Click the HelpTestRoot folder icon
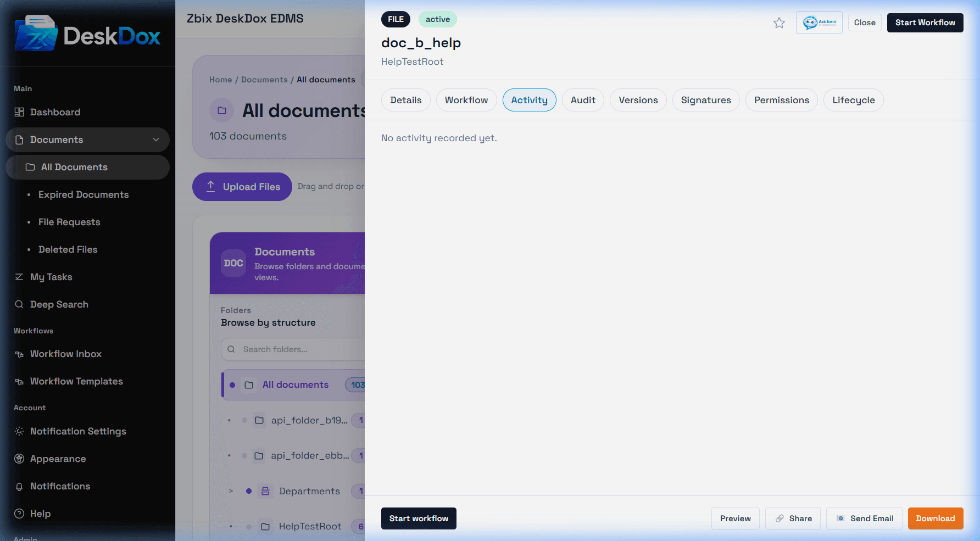The height and width of the screenshot is (541, 980). pyautogui.click(x=265, y=526)
